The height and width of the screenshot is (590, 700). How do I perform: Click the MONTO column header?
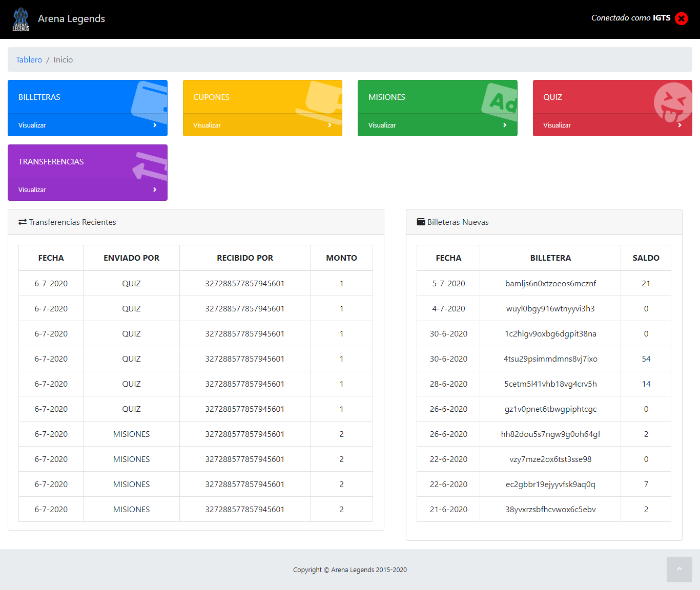tap(341, 258)
